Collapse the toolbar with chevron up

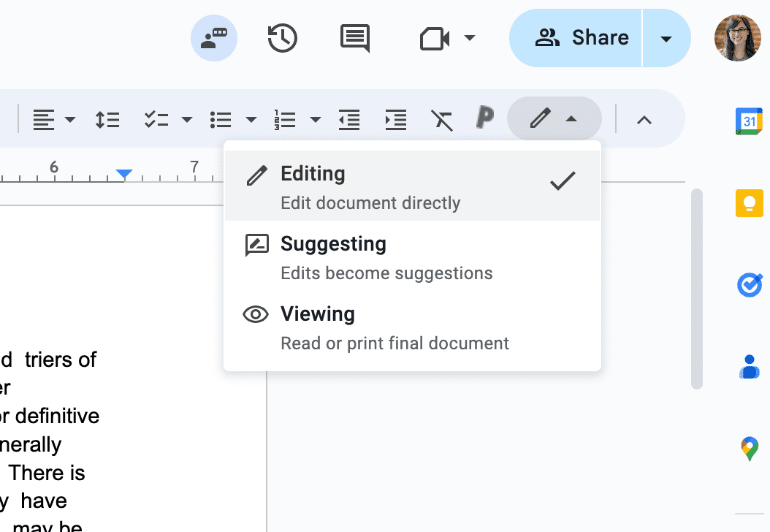(x=644, y=119)
